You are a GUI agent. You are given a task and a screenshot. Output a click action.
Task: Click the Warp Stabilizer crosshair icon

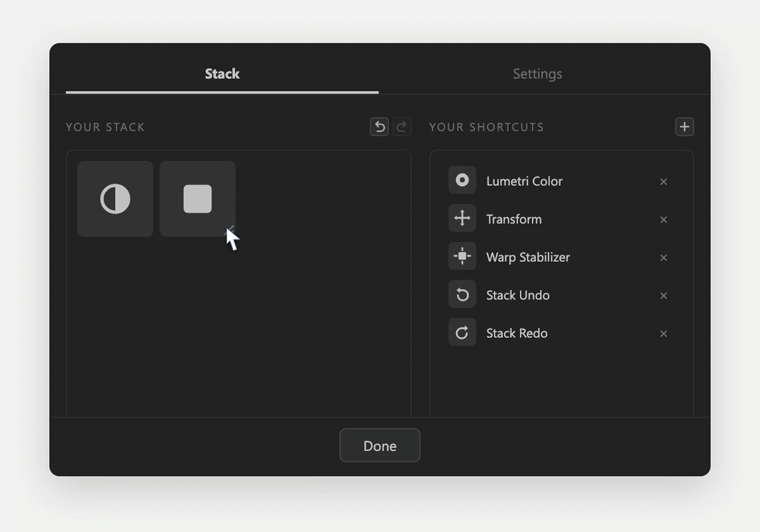(x=462, y=256)
